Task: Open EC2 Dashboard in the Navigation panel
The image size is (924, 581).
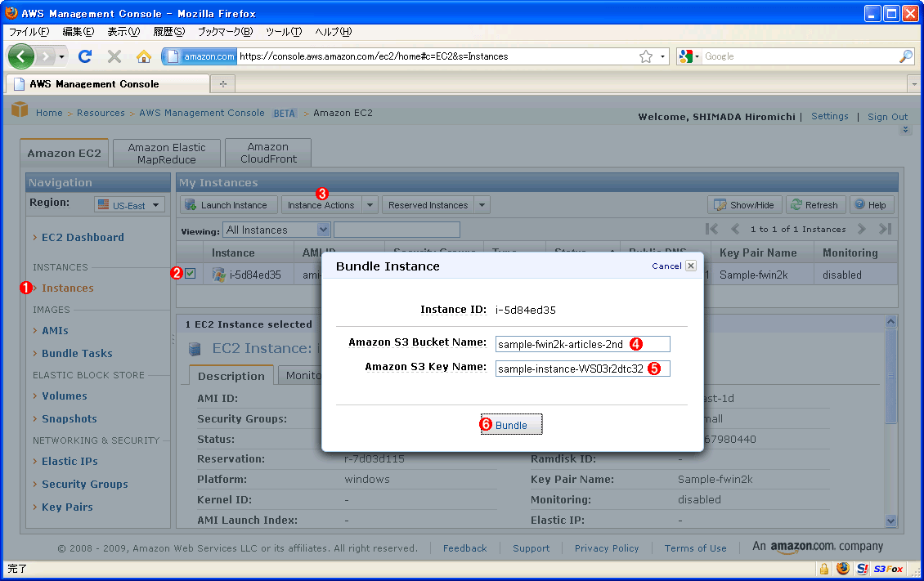Action: pyautogui.click(x=83, y=237)
